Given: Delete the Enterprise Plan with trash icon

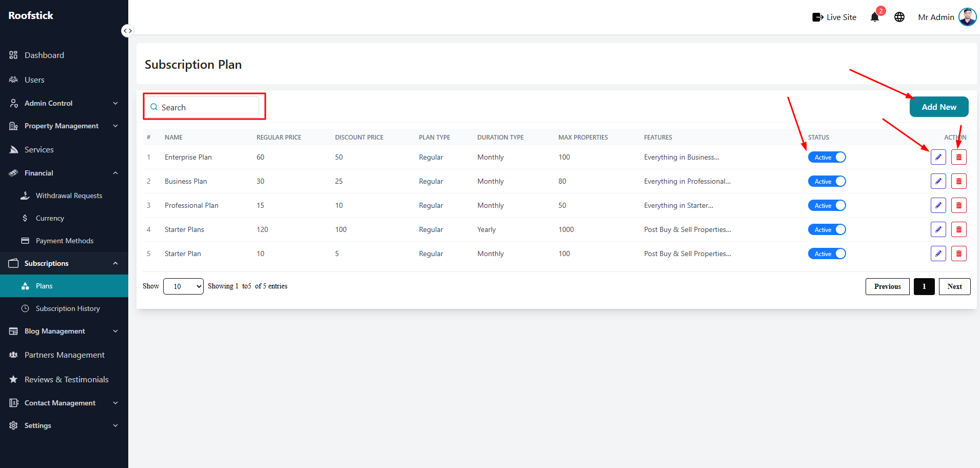Looking at the screenshot, I should coord(958,157).
